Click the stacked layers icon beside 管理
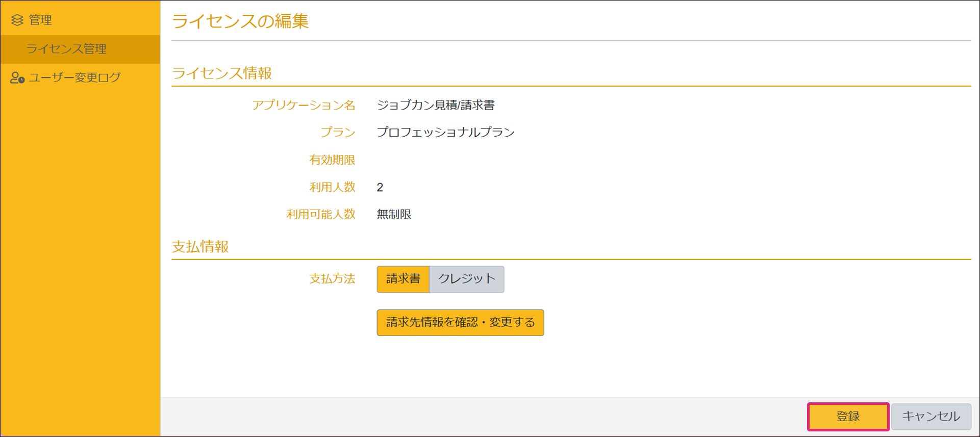The width and height of the screenshot is (980, 437). click(17, 20)
